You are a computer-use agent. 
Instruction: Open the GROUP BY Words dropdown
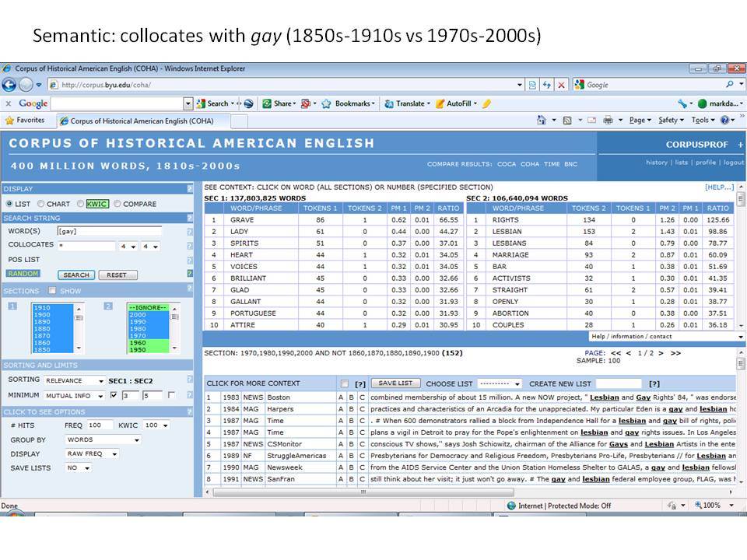point(103,439)
